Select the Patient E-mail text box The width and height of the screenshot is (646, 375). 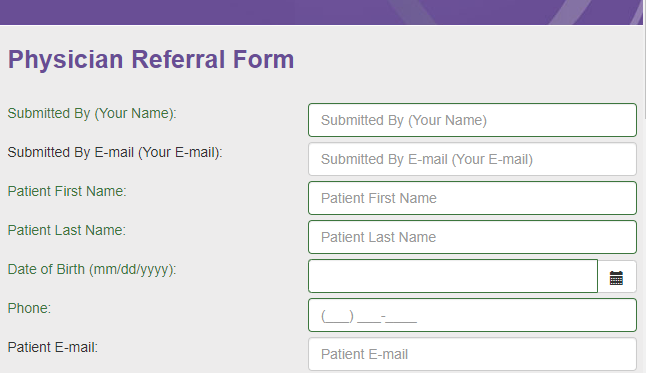[472, 354]
